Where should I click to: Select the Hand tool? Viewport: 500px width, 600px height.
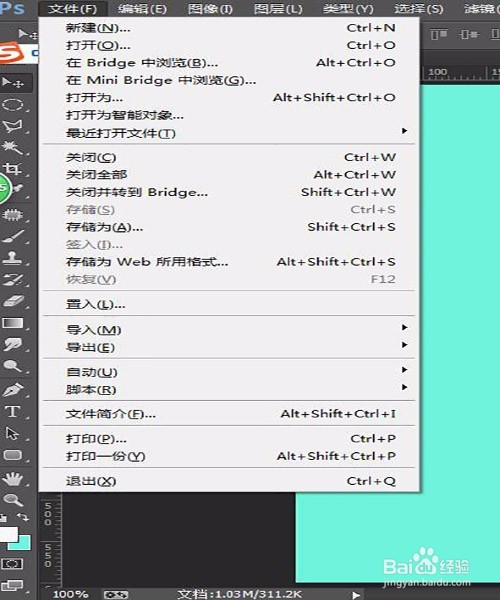13,478
